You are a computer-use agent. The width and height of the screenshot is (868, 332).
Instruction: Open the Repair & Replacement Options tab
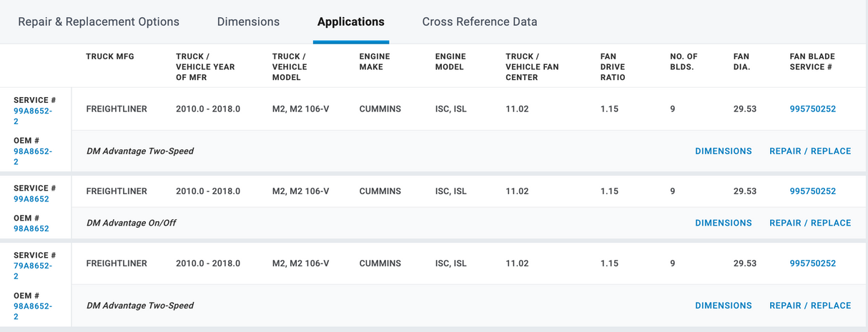99,21
